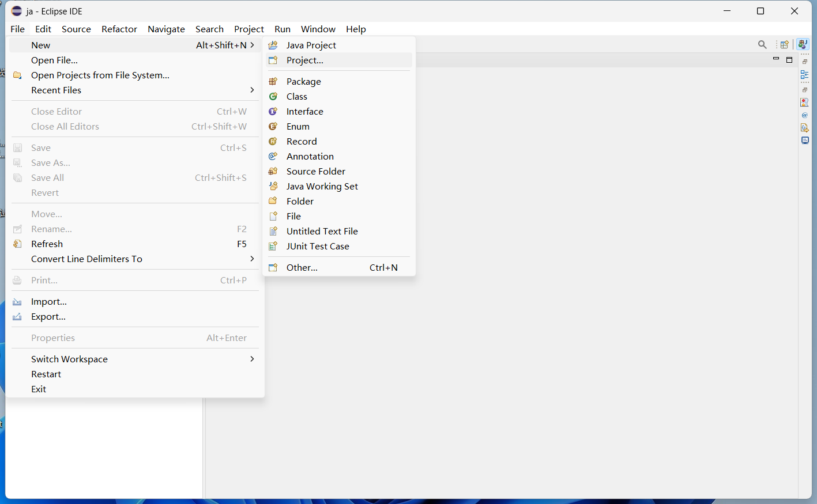Click the Enum icon in New submenu

(273, 126)
